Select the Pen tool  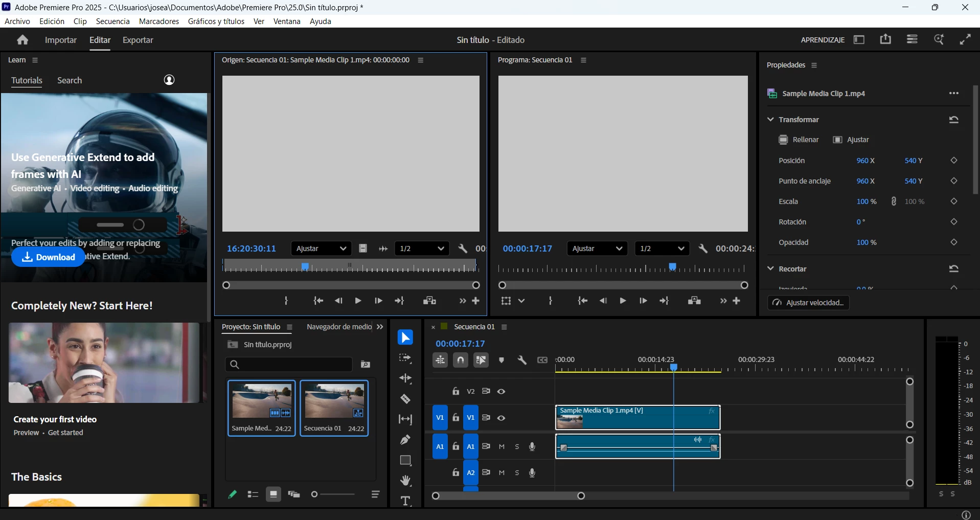405,440
